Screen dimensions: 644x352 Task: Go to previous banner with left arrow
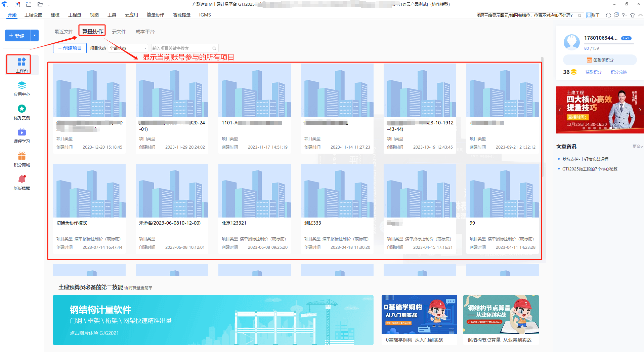tap(560, 110)
